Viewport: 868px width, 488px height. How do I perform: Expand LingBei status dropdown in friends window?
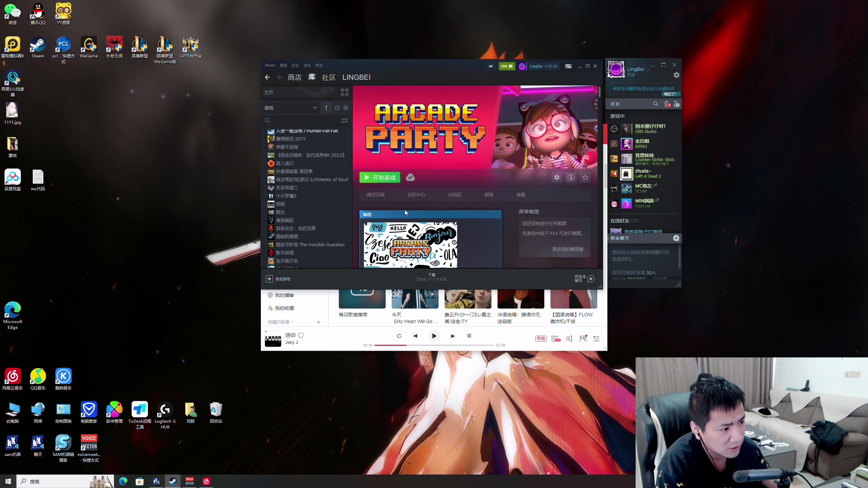click(x=648, y=69)
